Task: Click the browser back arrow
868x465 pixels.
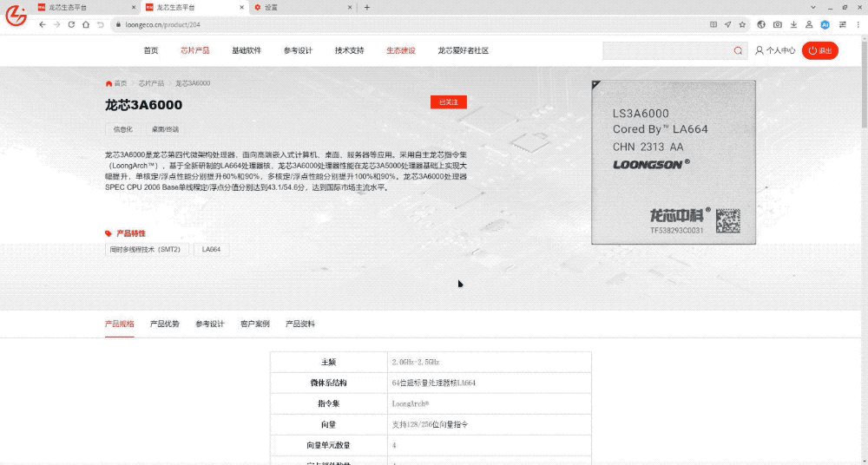Action: 43,24
